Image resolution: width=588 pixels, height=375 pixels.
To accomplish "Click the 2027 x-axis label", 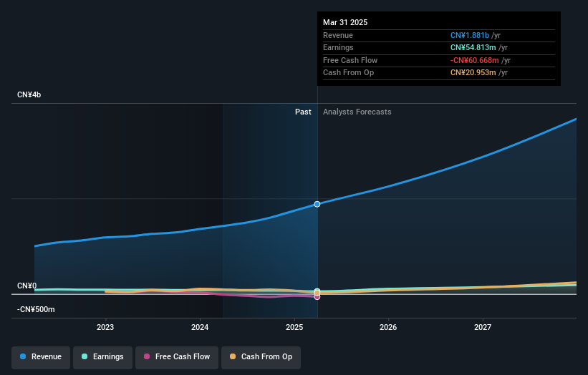I will [x=483, y=327].
